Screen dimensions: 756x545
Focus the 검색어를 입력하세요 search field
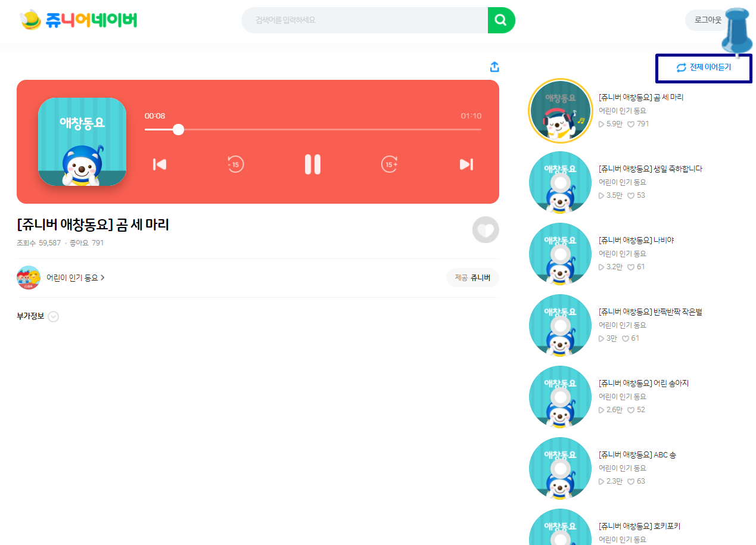[365, 20]
